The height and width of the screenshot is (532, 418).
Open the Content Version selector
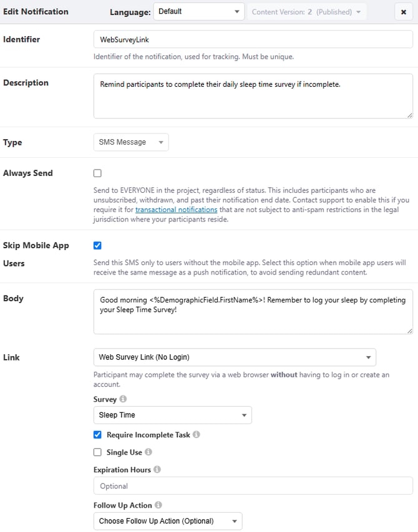[x=307, y=12]
